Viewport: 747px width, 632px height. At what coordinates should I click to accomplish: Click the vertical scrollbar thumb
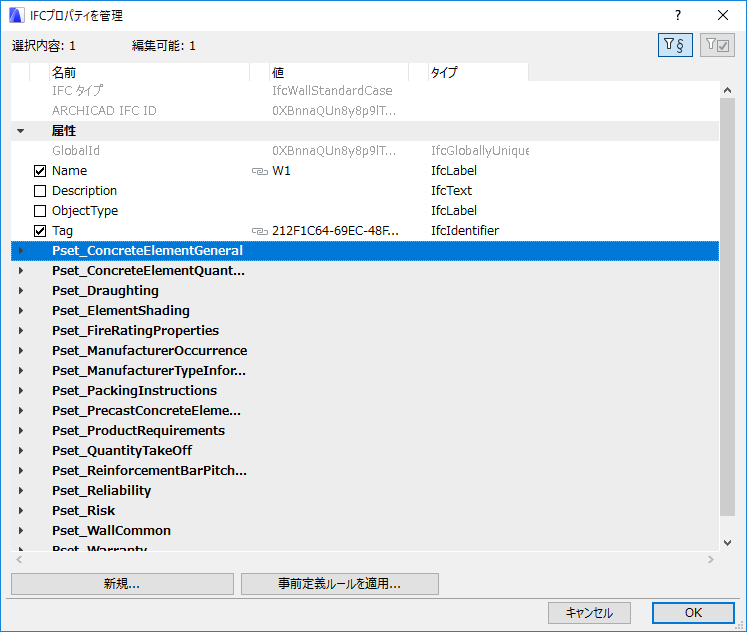(727, 307)
